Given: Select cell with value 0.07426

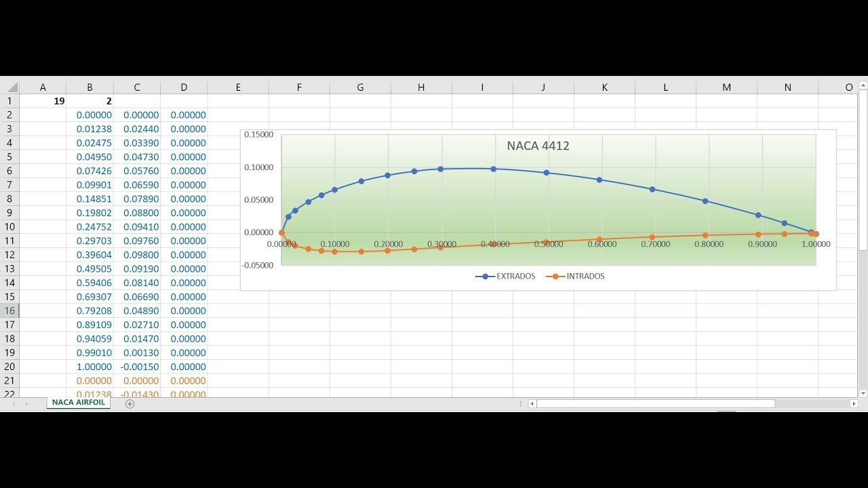Looking at the screenshot, I should 90,171.
